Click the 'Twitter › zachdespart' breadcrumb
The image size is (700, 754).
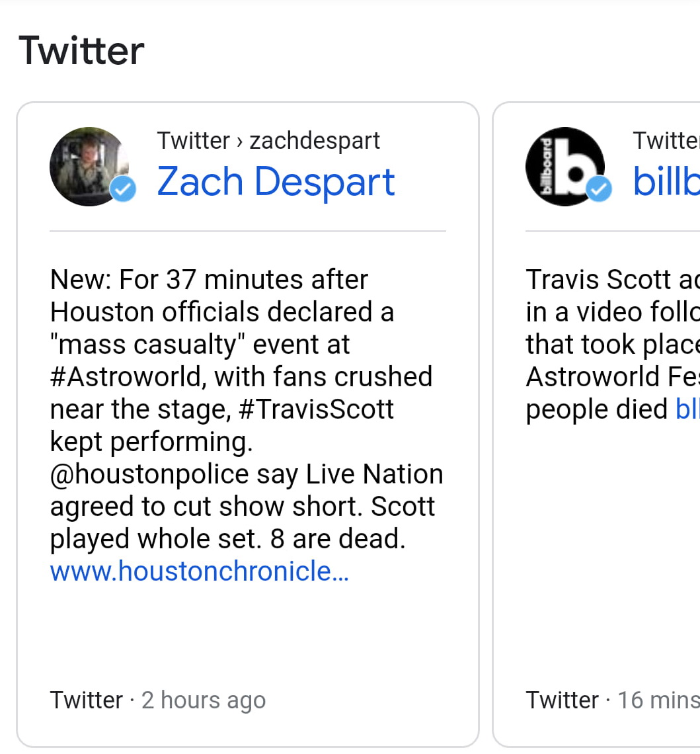(268, 140)
